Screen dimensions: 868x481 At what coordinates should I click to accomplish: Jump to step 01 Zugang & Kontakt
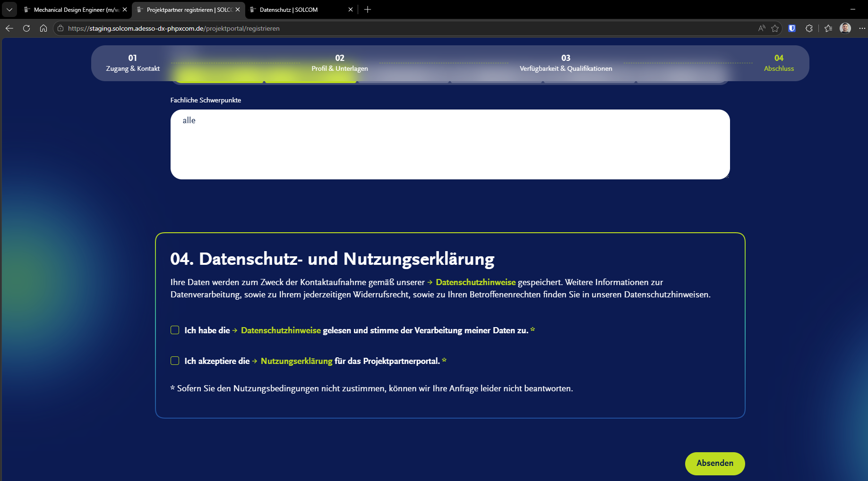[133, 63]
